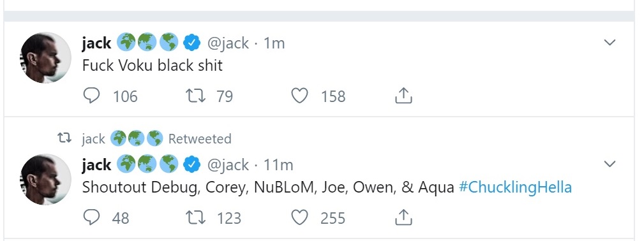Click the 1m timestamp on the first tweet
The width and height of the screenshot is (644, 241).
pyautogui.click(x=274, y=43)
